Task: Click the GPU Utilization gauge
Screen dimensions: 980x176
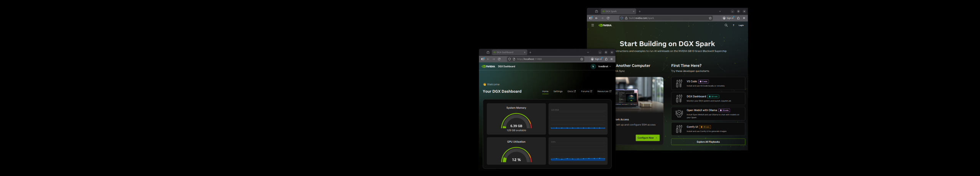Action: (x=516, y=155)
